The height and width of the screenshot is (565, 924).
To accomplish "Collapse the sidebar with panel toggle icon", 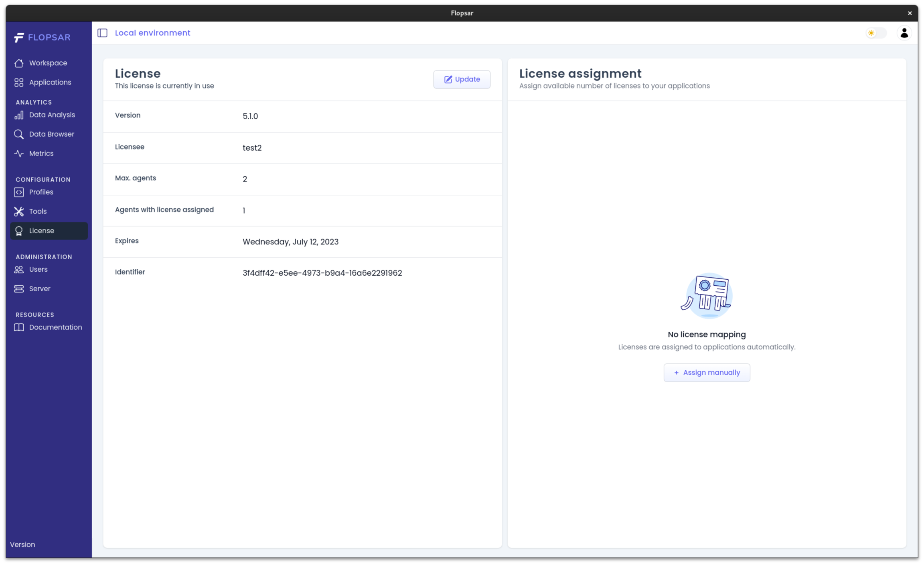I will [102, 33].
